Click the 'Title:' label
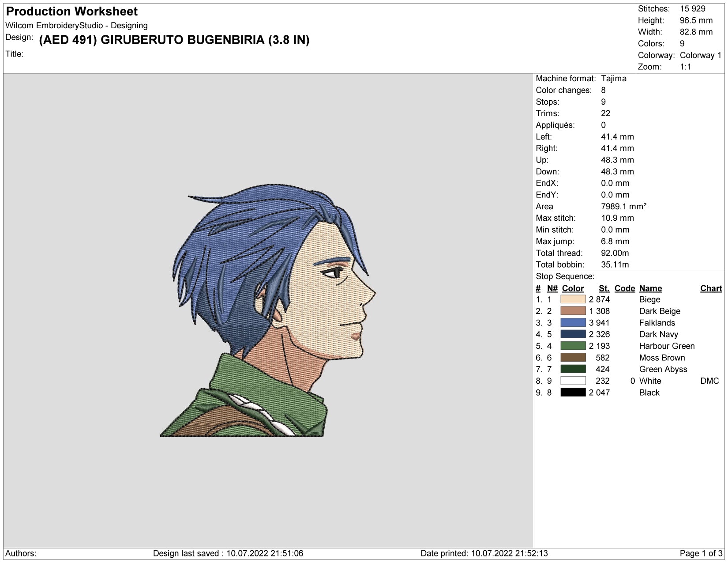This screenshot has height=563, width=728. coord(14,54)
